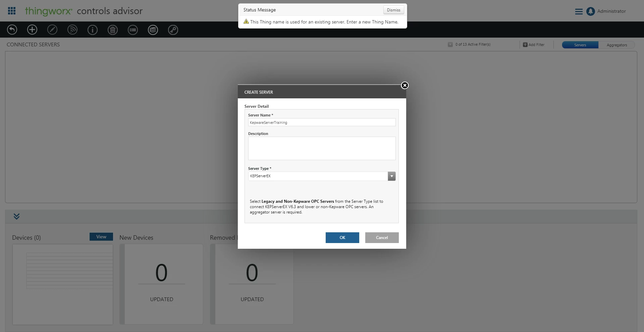Open the hamburger menu icon
The height and width of the screenshot is (332, 644).
pyautogui.click(x=579, y=11)
